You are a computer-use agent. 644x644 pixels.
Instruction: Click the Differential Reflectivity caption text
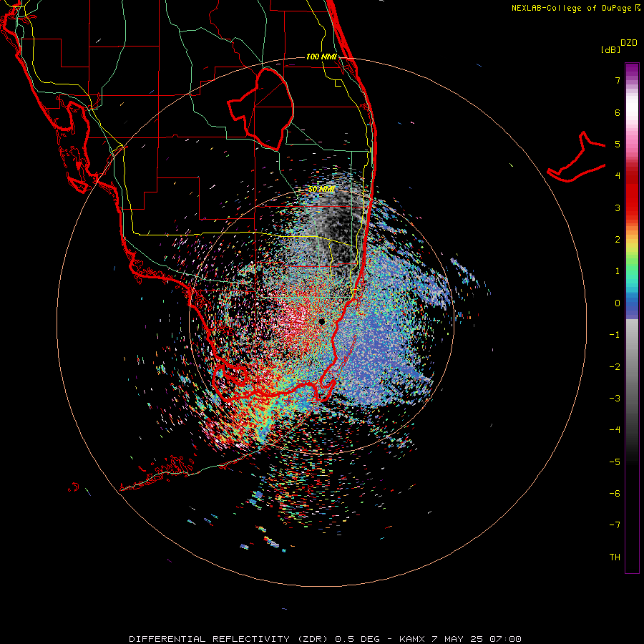230,639
